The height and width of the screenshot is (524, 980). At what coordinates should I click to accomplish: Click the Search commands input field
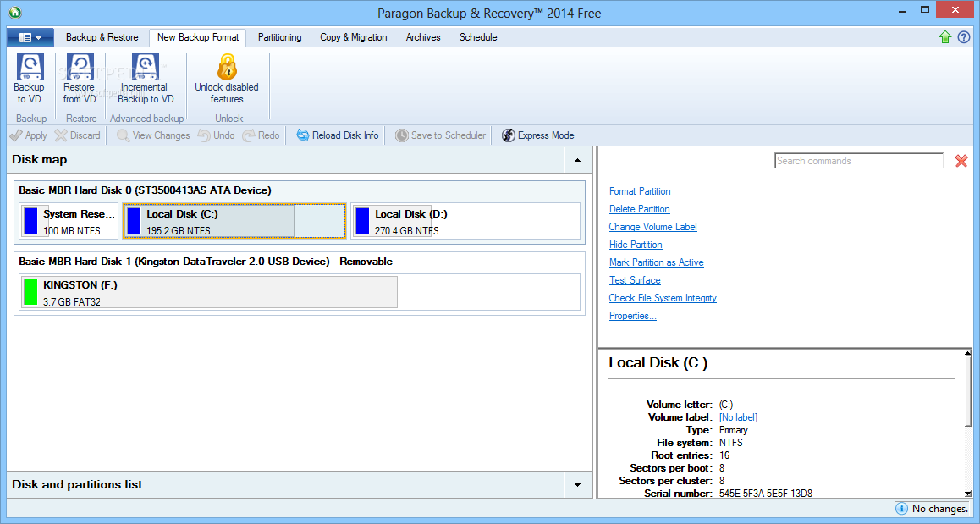point(859,161)
